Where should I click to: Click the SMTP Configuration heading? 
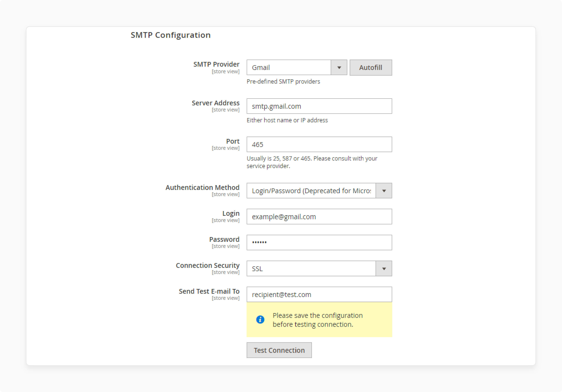[171, 35]
